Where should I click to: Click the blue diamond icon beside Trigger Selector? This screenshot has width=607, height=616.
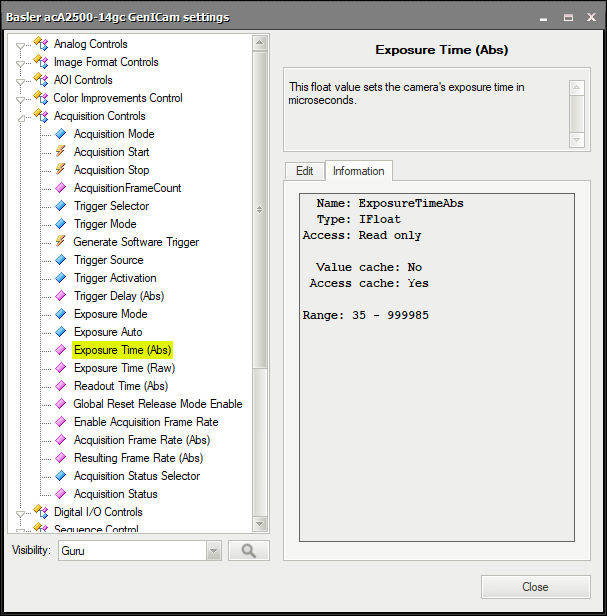(x=61, y=206)
